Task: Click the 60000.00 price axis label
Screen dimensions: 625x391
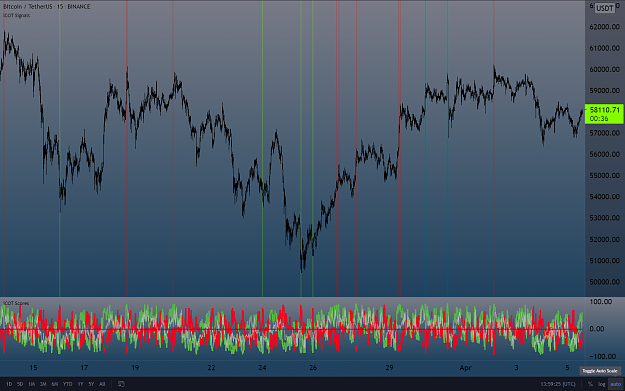Action: [x=604, y=69]
